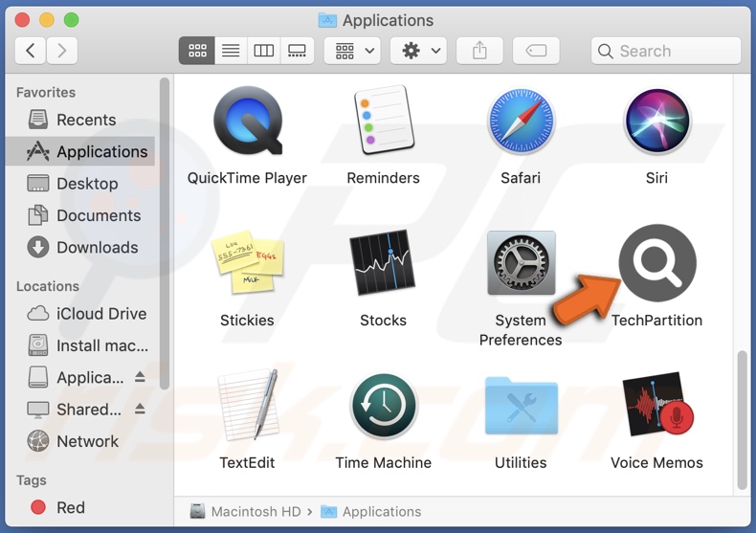
Task: Select the Reminders app icon
Action: point(384,120)
